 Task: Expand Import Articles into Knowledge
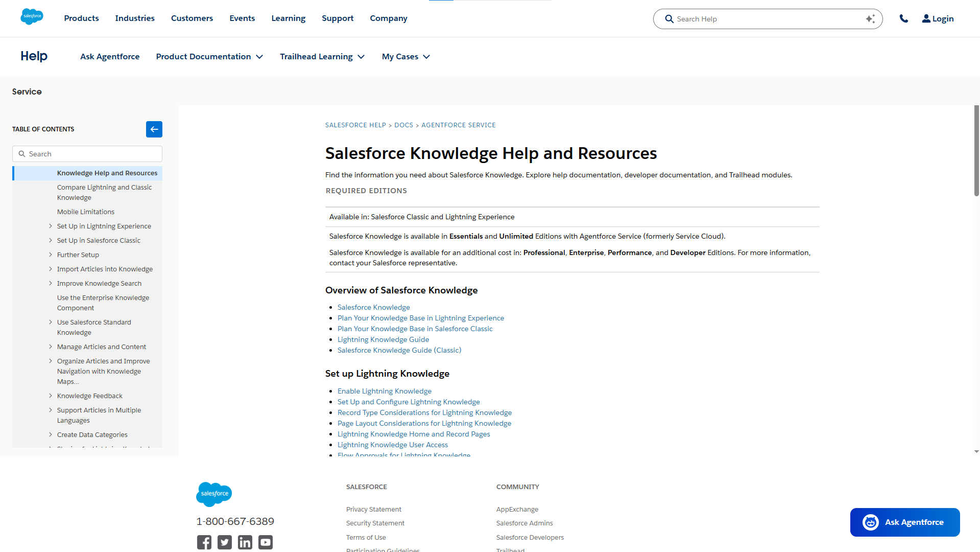[x=51, y=269]
